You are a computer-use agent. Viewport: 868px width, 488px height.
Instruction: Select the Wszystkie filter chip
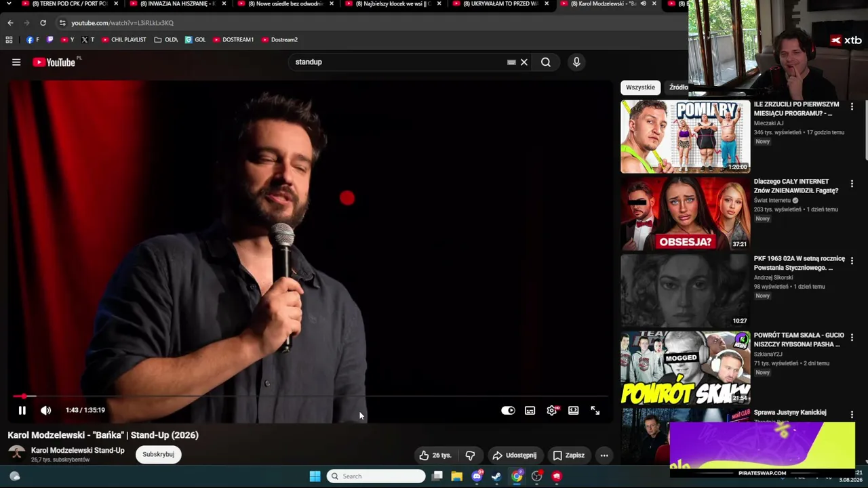pyautogui.click(x=640, y=87)
